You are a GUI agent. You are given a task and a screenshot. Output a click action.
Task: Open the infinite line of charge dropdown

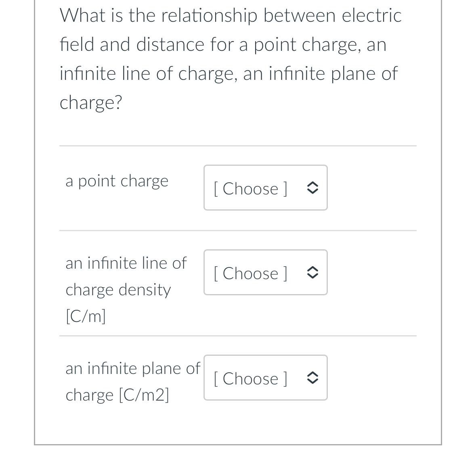(x=265, y=273)
